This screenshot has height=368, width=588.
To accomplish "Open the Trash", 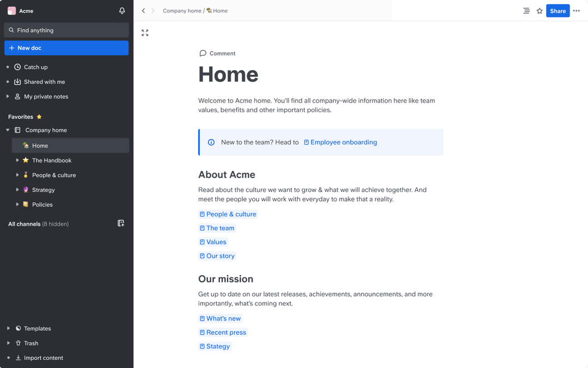I will click(30, 343).
